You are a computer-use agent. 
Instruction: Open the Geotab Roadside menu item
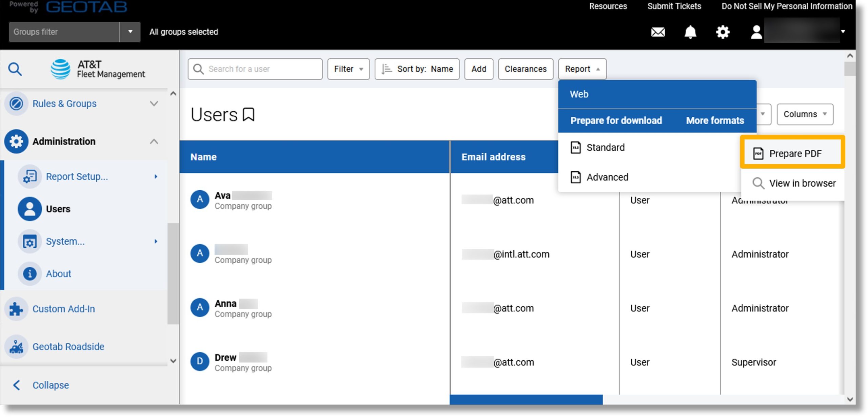[68, 346]
